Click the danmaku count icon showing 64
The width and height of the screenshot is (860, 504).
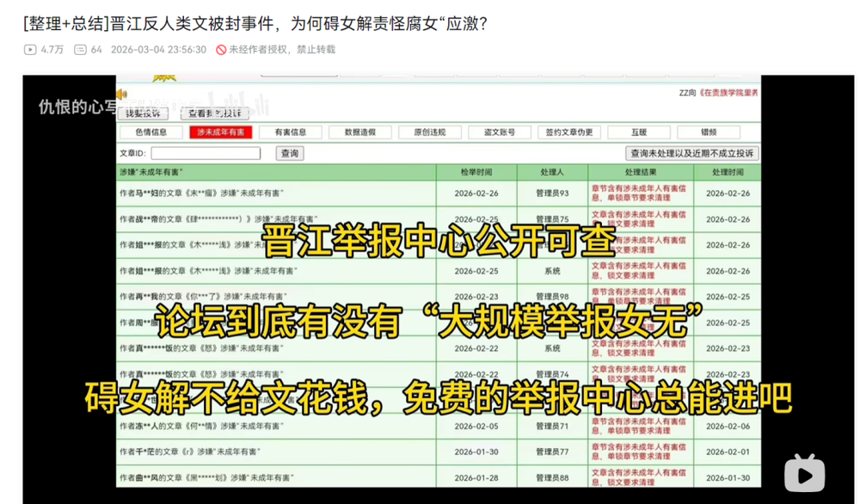(80, 50)
